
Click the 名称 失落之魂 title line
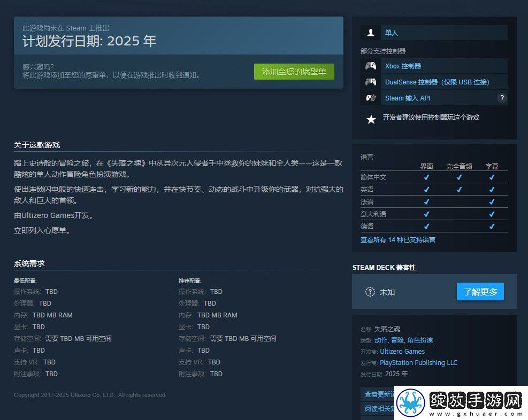[x=380, y=329]
